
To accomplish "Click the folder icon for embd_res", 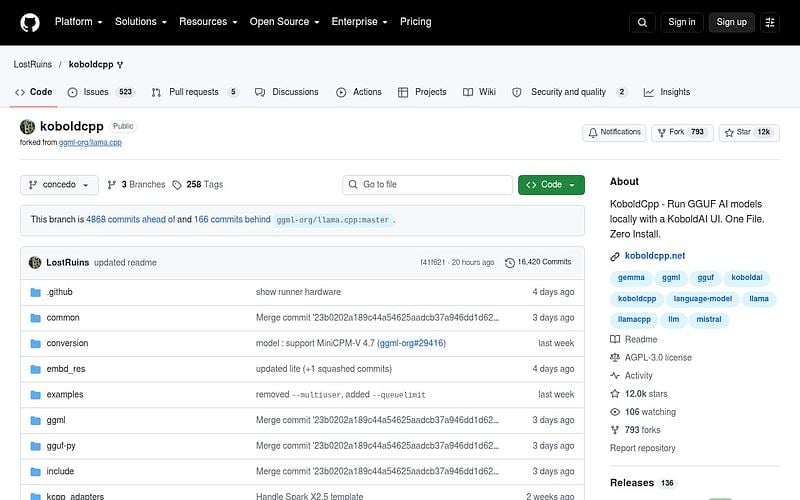I will coord(35,369).
